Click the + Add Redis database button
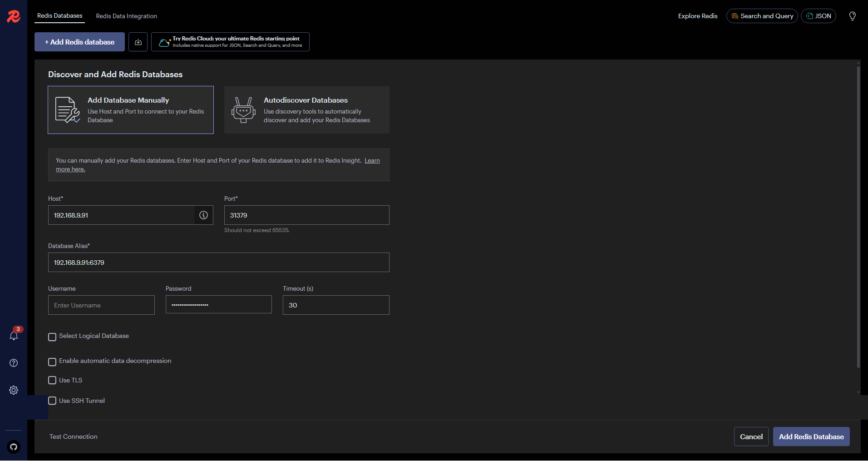This screenshot has width=868, height=461. (79, 42)
